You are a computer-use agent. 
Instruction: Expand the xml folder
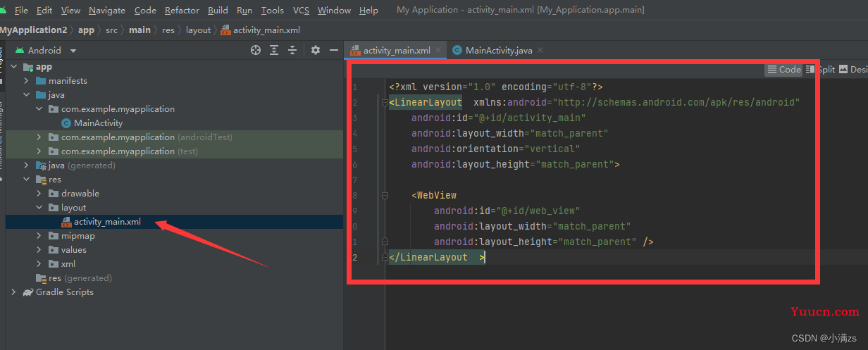click(39, 264)
